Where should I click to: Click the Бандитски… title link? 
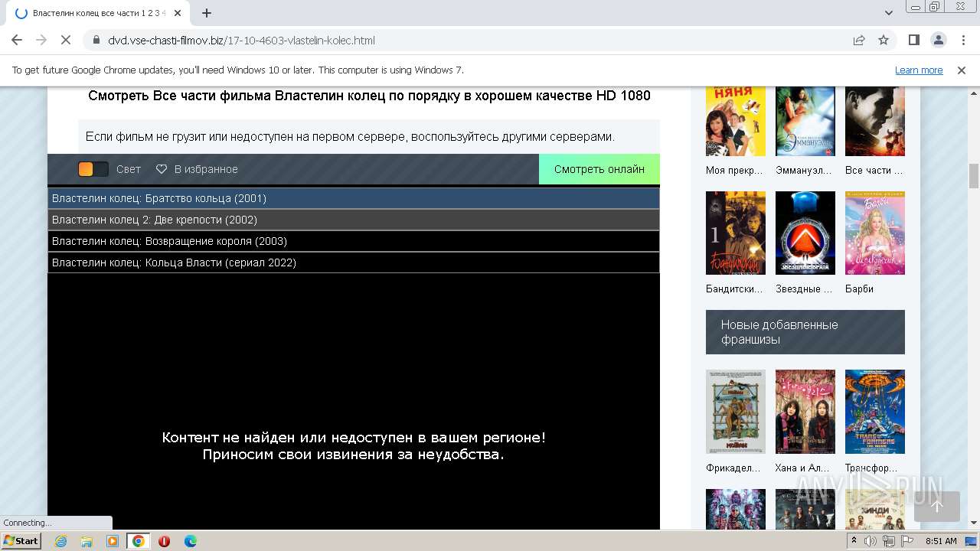[734, 289]
